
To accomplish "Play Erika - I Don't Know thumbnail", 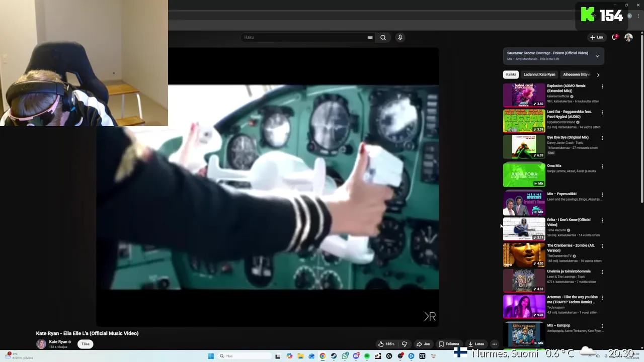I will (524, 229).
